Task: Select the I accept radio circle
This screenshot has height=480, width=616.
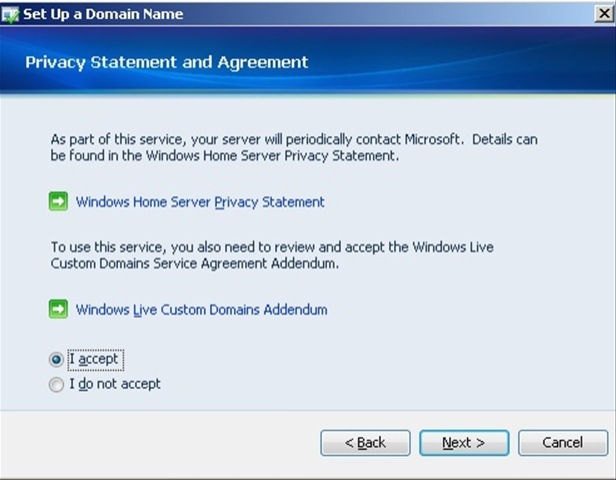Action: point(56,359)
